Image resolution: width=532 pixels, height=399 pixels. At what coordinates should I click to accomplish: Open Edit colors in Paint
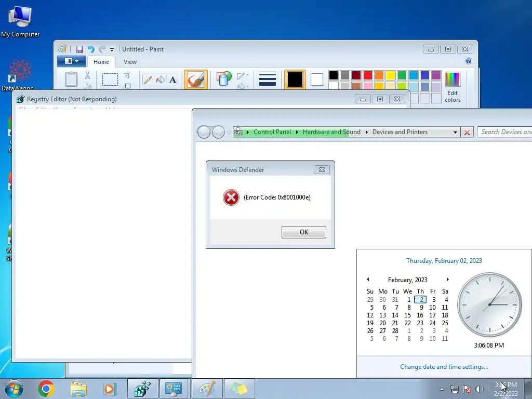(x=453, y=87)
